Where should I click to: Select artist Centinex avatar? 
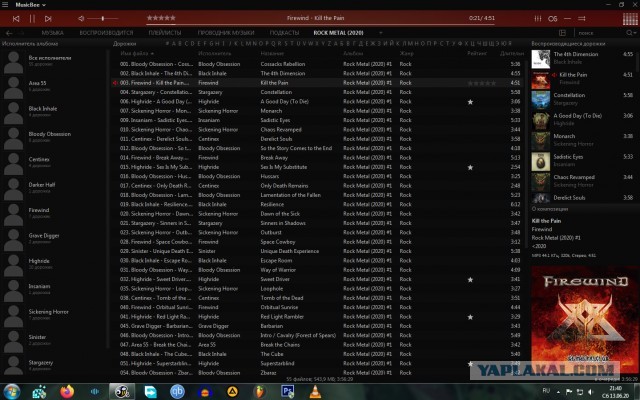click(13, 164)
